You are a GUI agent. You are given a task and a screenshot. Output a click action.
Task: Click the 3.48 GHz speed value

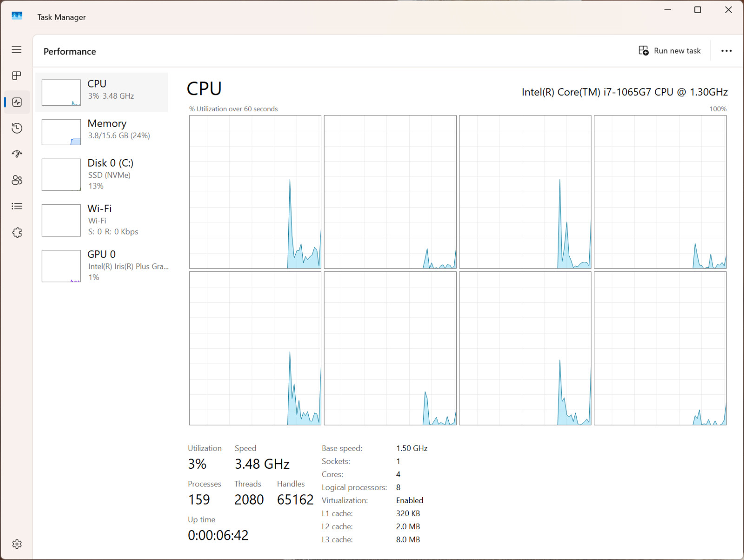[262, 464]
